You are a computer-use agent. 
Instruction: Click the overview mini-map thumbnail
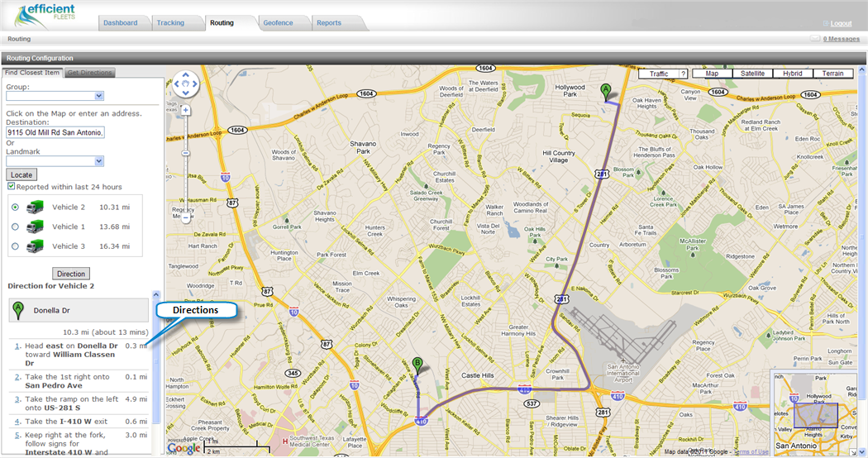pos(813,413)
